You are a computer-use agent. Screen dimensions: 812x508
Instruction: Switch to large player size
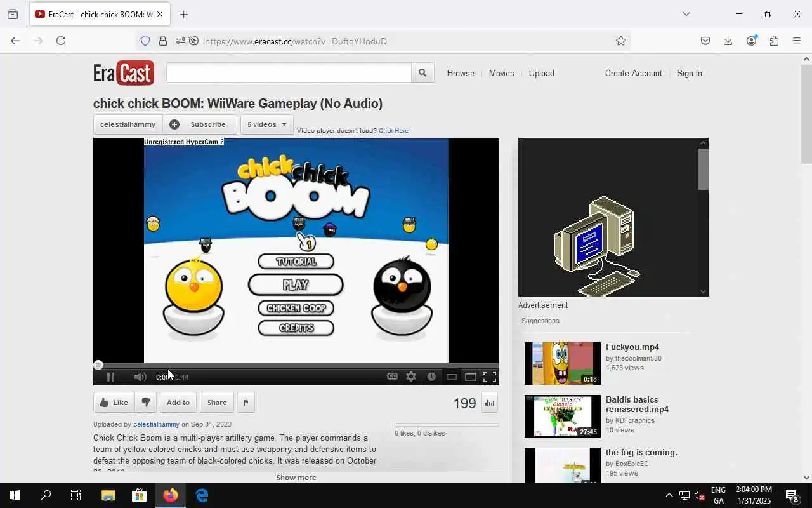click(x=471, y=377)
